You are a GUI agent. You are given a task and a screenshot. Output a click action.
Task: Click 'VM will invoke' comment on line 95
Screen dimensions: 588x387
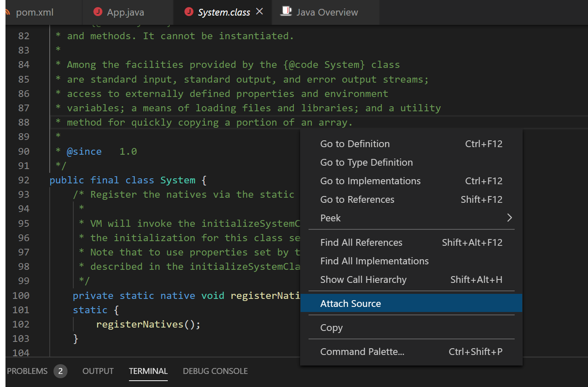(189, 223)
